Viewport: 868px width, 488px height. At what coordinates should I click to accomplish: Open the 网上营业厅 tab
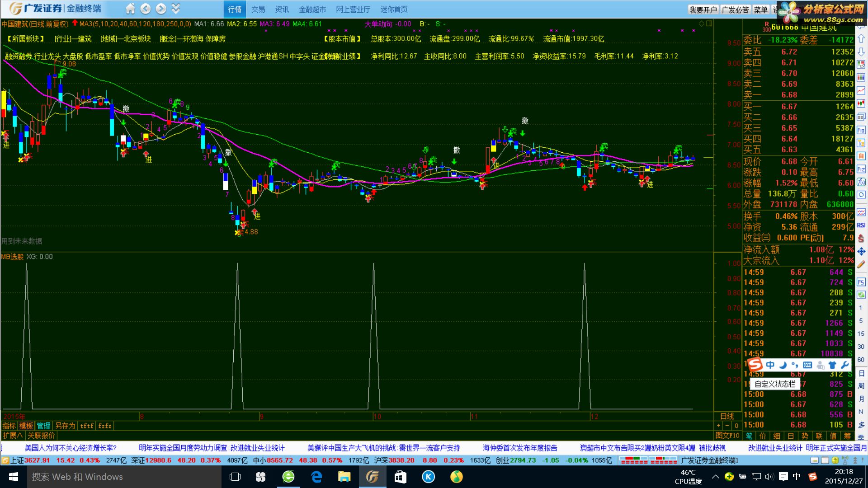point(353,9)
